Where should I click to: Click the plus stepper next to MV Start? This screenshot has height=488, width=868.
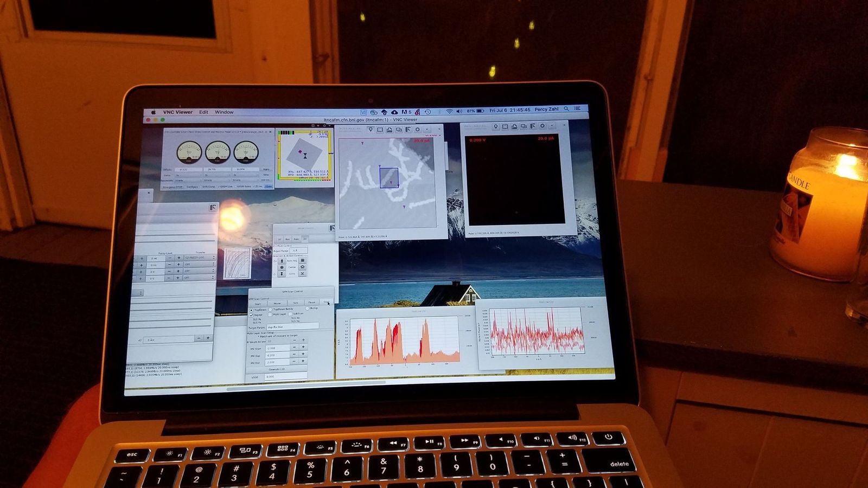(303, 348)
